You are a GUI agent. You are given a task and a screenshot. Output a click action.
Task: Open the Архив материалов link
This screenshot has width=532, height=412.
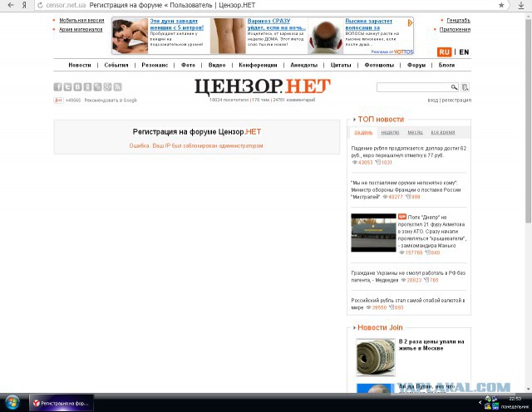coord(81,30)
